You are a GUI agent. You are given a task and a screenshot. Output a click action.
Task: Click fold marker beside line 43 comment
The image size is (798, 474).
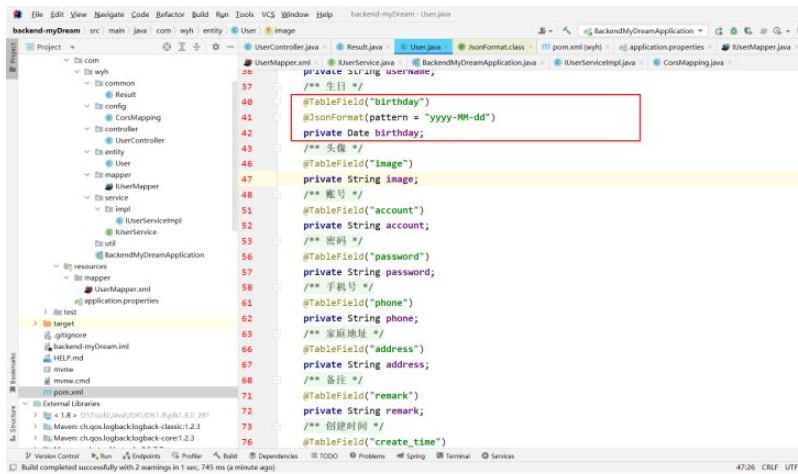pos(277,149)
